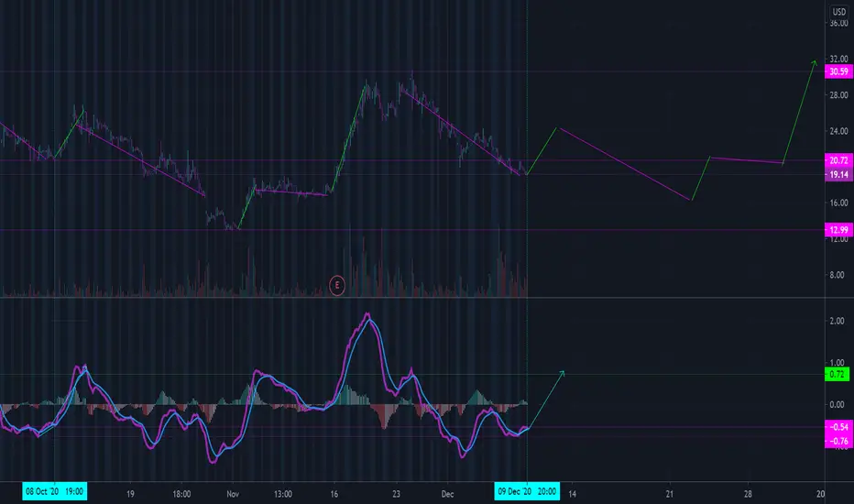Select the 12.99 price level label

tap(838, 229)
